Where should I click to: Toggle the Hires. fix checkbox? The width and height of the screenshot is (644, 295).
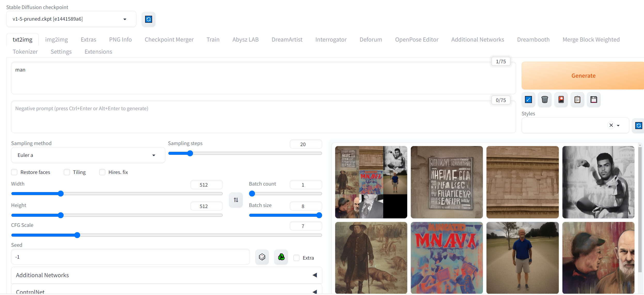[102, 172]
